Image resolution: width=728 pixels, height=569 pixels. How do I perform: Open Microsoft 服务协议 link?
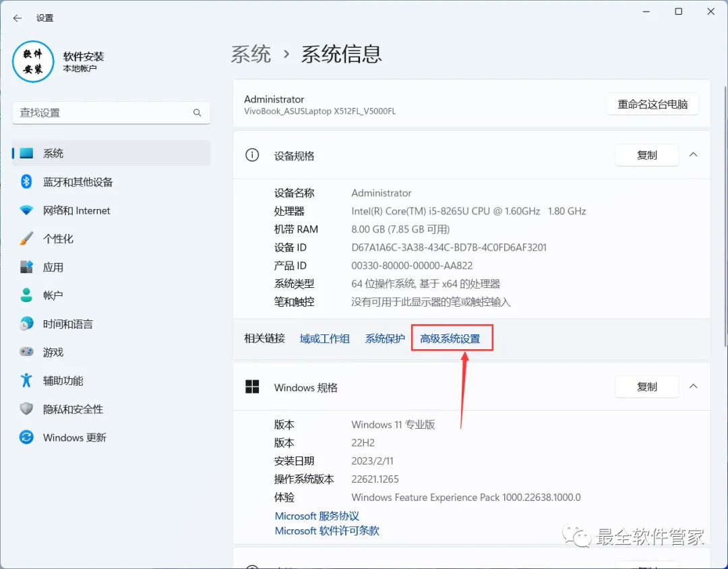pyautogui.click(x=317, y=516)
